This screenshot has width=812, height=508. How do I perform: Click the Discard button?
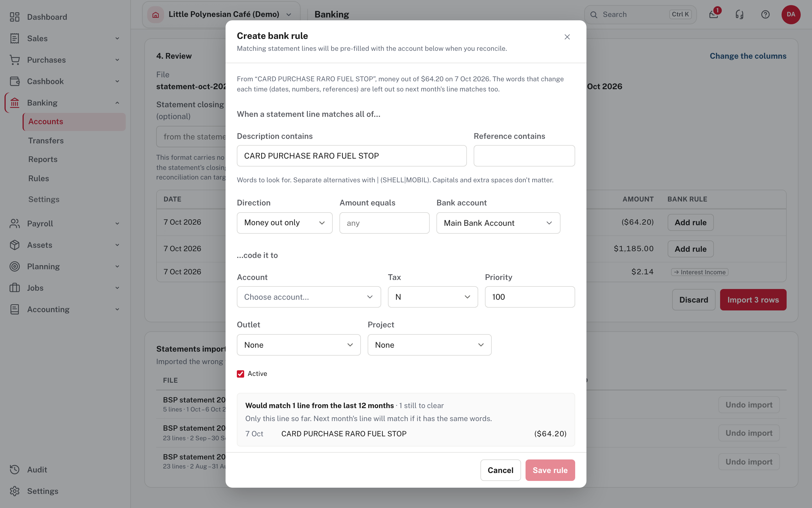pyautogui.click(x=694, y=300)
